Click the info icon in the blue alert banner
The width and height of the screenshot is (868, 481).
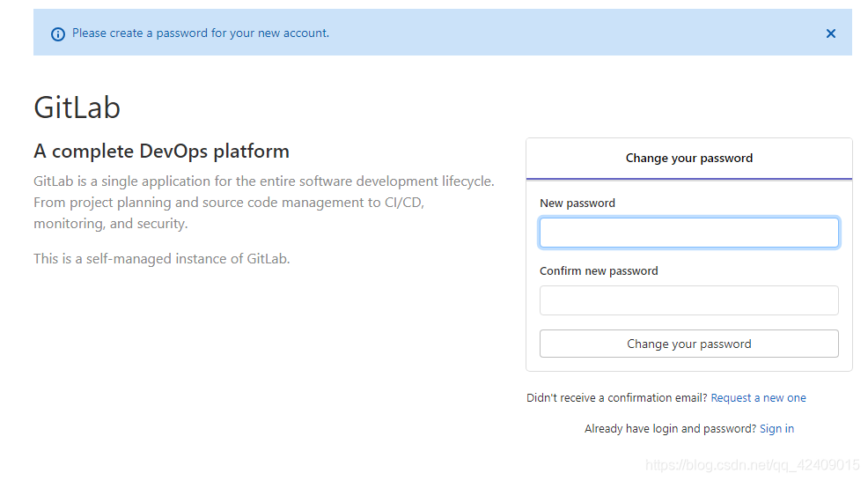tap(57, 34)
